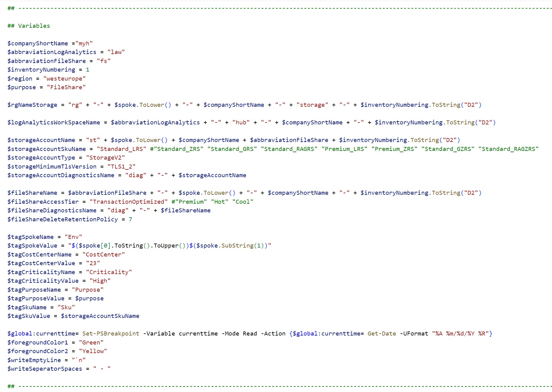Click the "Sku" tag name string

[x=66, y=307]
